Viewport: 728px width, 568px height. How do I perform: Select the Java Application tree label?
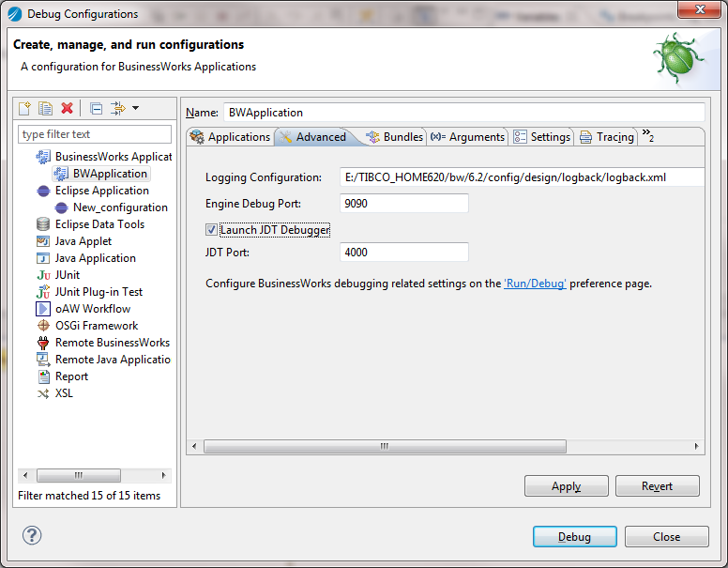pos(96,258)
